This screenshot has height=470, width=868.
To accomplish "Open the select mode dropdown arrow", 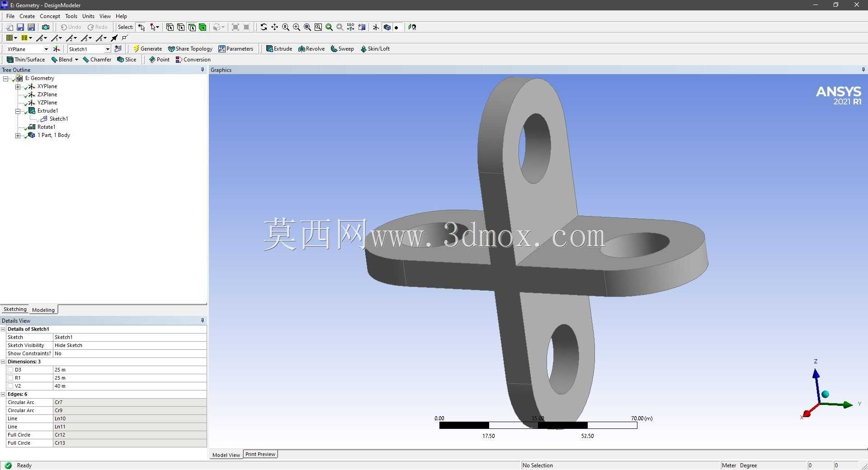I will (158, 27).
